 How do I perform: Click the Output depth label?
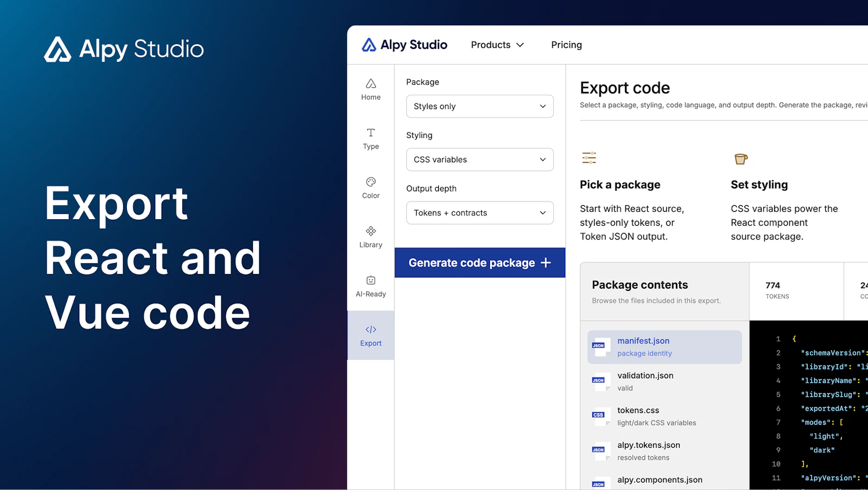[x=431, y=188]
